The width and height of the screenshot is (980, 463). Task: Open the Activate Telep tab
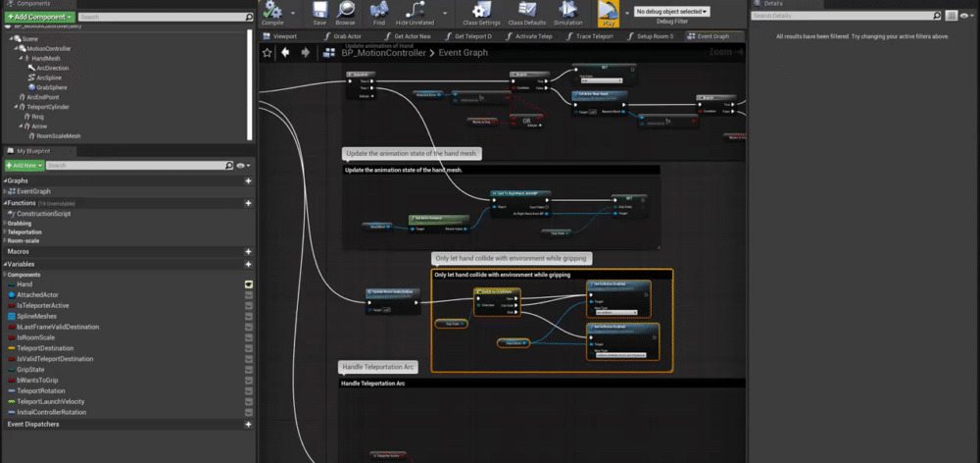pos(528,36)
